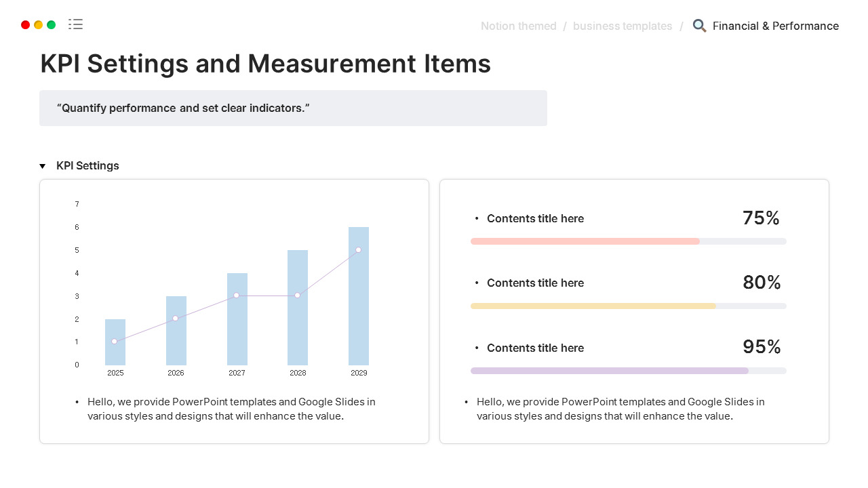Click the bullet beside the 95% content row
The width and height of the screenshot is (868, 488).
point(477,348)
